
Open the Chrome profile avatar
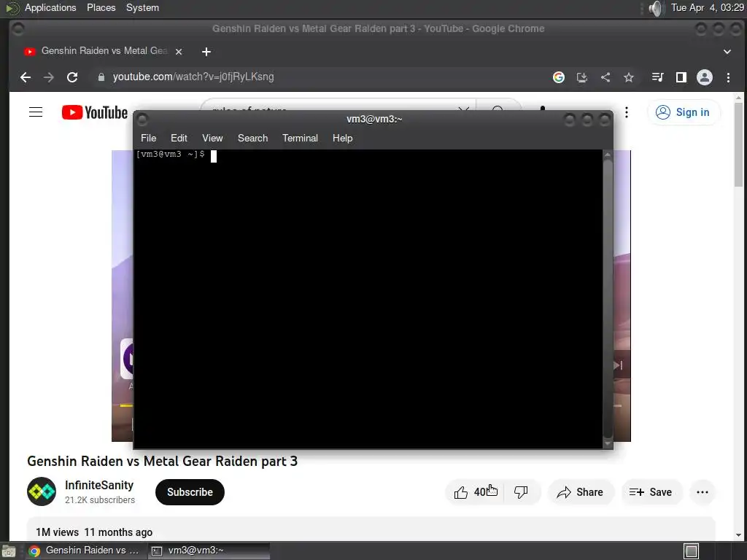click(705, 77)
